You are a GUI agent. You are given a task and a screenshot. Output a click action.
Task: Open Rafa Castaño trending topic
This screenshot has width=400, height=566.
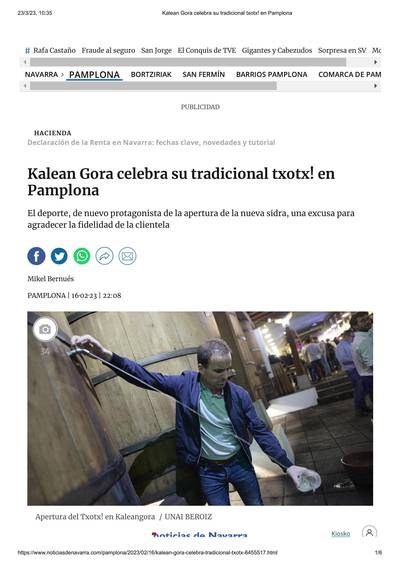click(x=55, y=51)
